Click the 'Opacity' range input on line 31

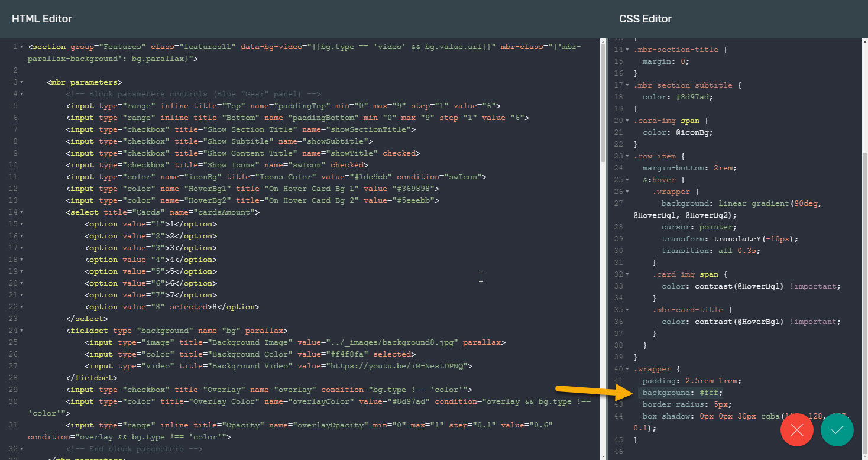point(290,431)
